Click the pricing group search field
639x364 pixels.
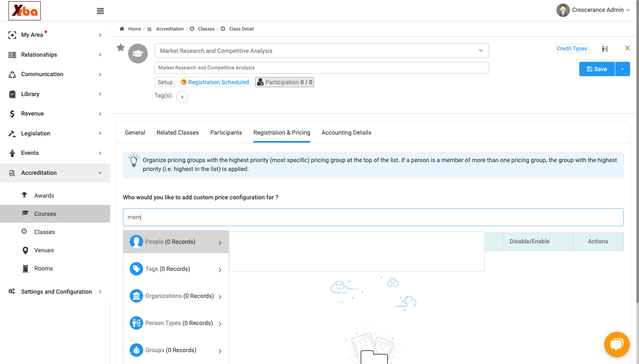click(373, 217)
